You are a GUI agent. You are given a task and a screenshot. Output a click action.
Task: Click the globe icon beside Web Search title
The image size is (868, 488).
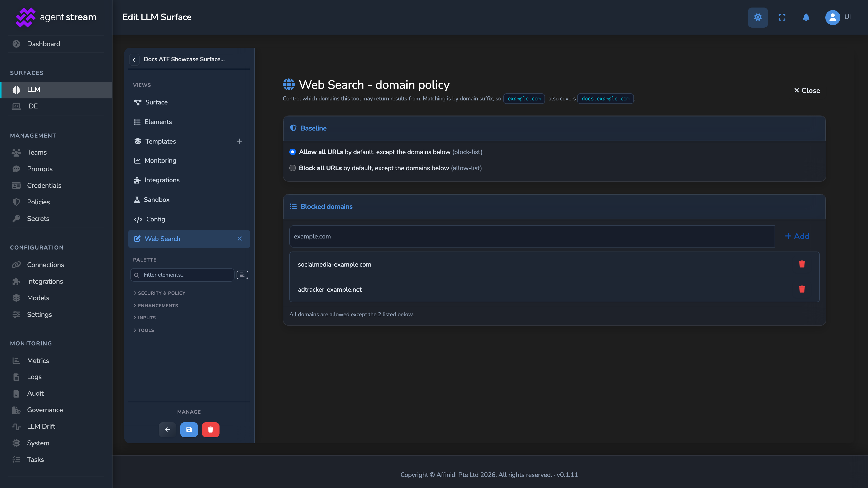(289, 85)
